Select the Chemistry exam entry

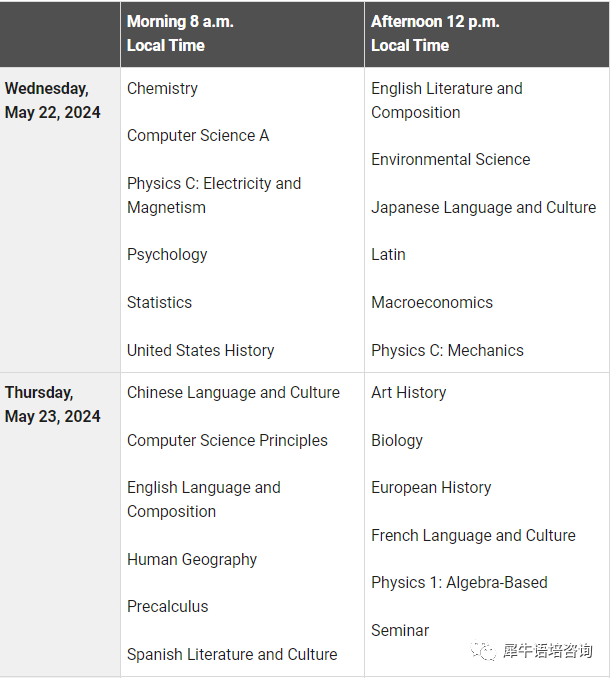(162, 89)
